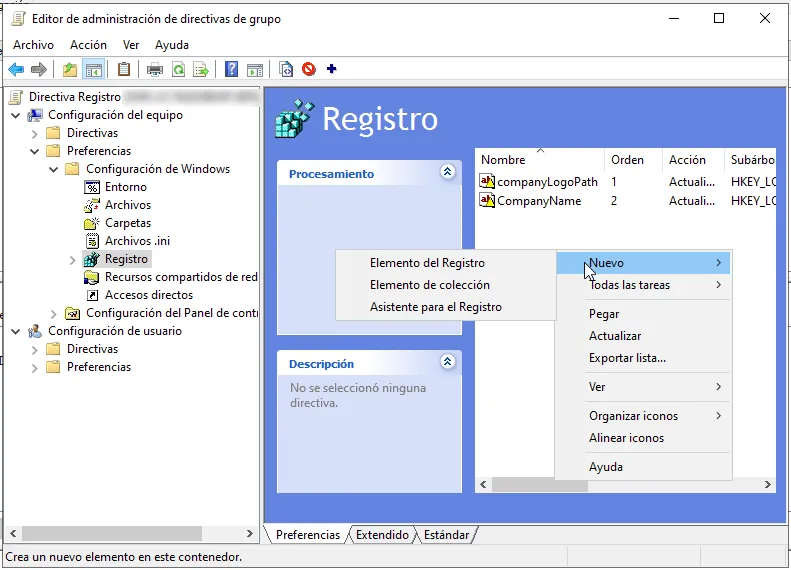791x570 pixels.
Task: Switch to the Preferencias tab
Action: pyautogui.click(x=308, y=535)
